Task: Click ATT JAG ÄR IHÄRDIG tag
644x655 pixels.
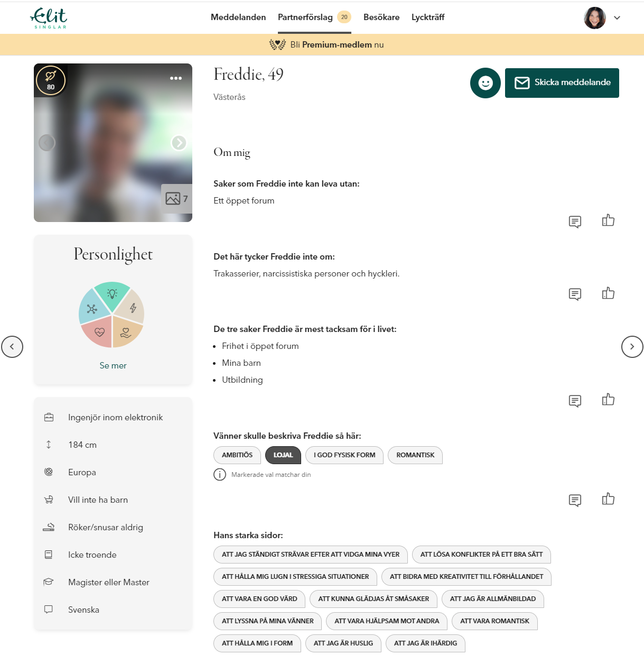Action: coord(425,643)
